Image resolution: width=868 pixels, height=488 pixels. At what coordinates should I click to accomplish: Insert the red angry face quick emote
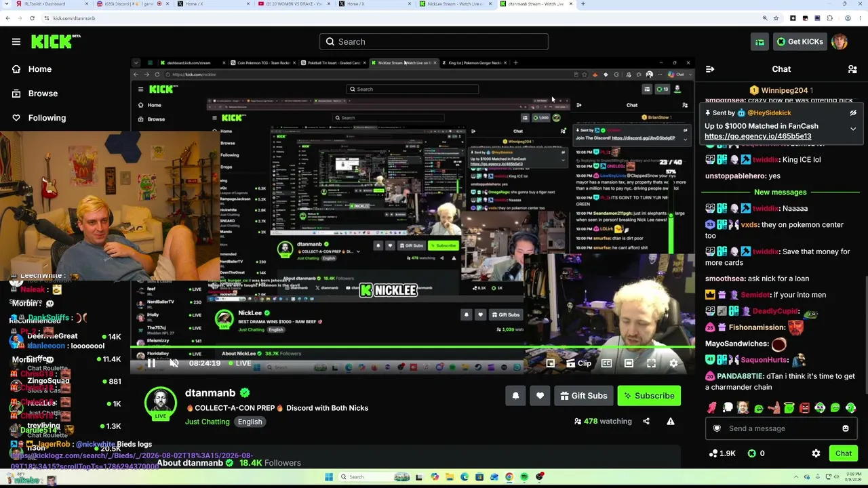point(804,408)
